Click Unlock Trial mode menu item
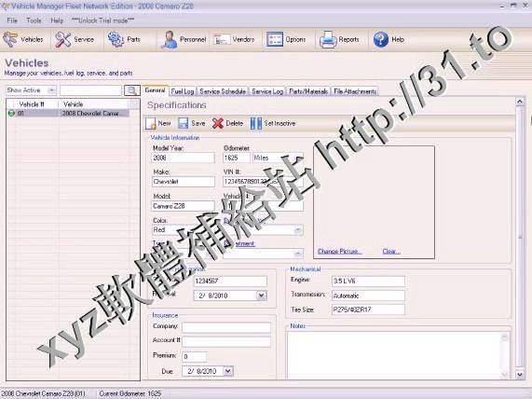 click(x=102, y=21)
